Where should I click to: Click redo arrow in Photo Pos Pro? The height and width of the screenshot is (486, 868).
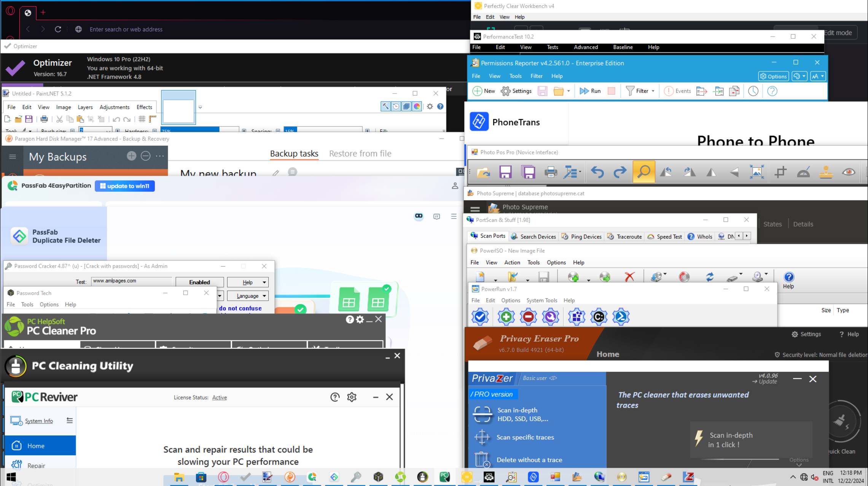620,172
